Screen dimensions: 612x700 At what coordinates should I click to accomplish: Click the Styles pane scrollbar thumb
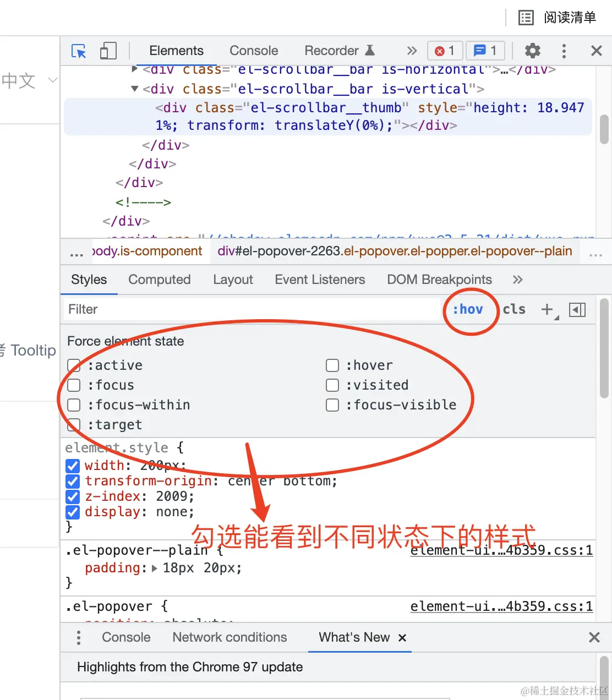[x=604, y=348]
